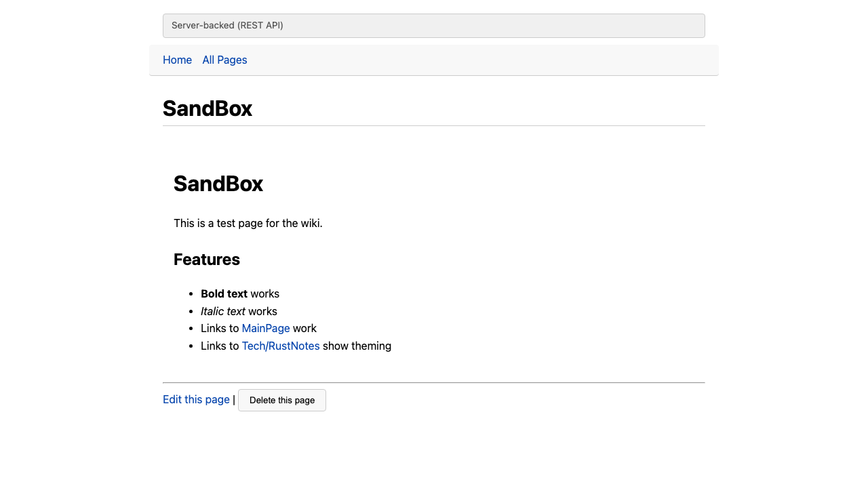This screenshot has width=868, height=488.
Task: Click the 'Bold text' words
Action: point(224,294)
